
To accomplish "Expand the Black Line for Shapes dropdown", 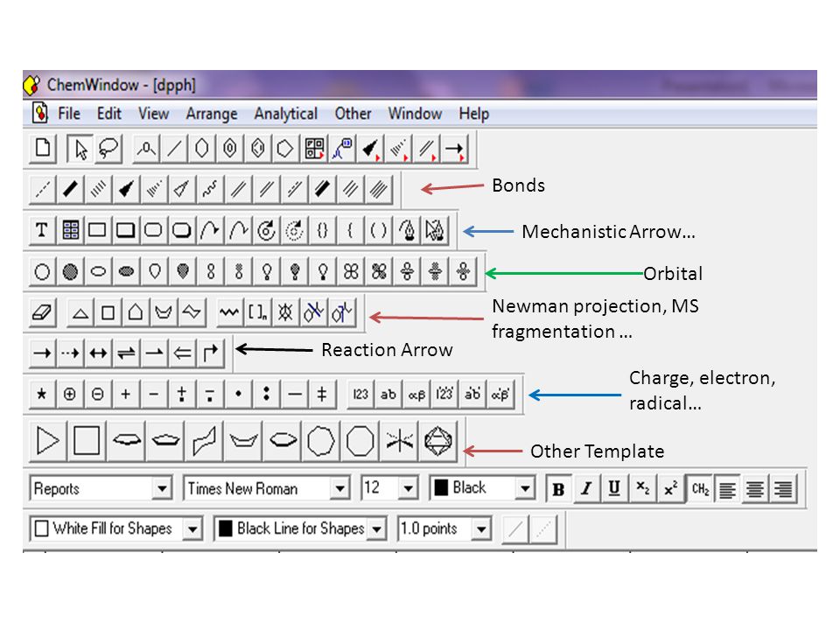I will point(376,529).
